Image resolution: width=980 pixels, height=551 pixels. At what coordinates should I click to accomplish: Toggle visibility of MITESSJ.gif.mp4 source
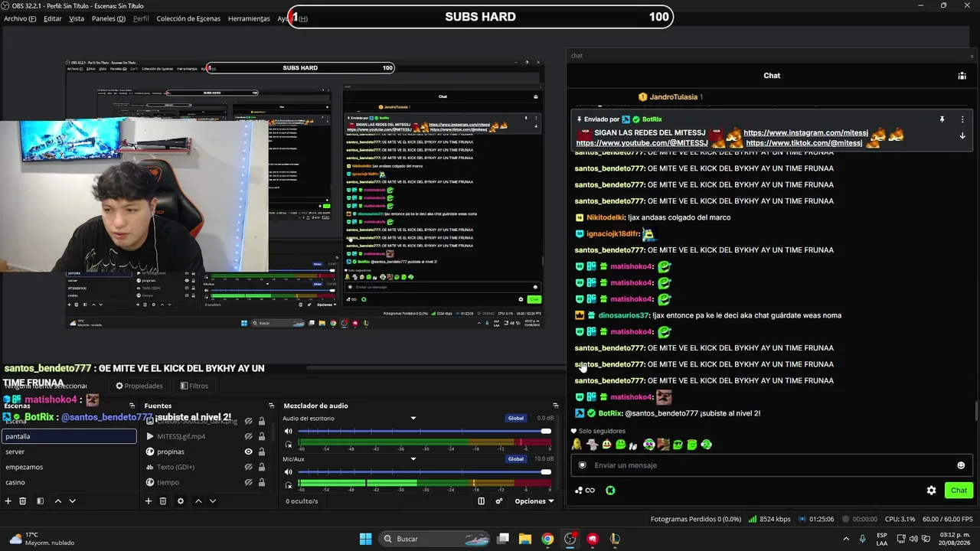coord(248,436)
